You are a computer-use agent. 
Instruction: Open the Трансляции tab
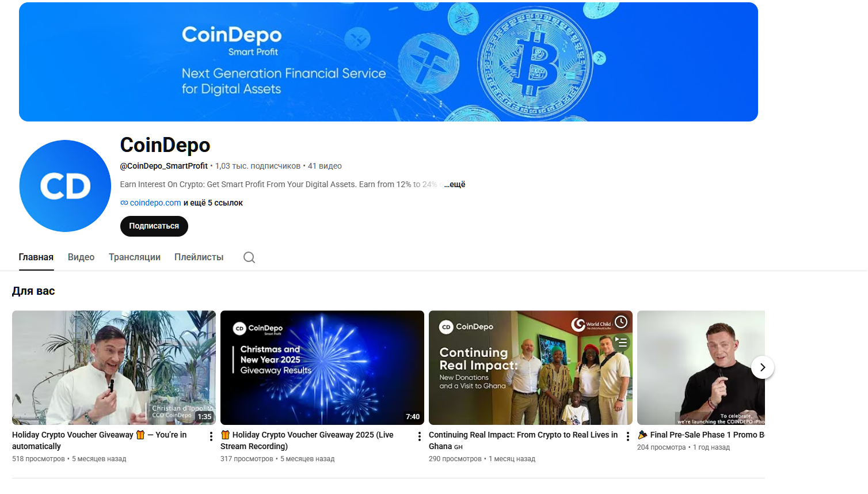tap(135, 257)
